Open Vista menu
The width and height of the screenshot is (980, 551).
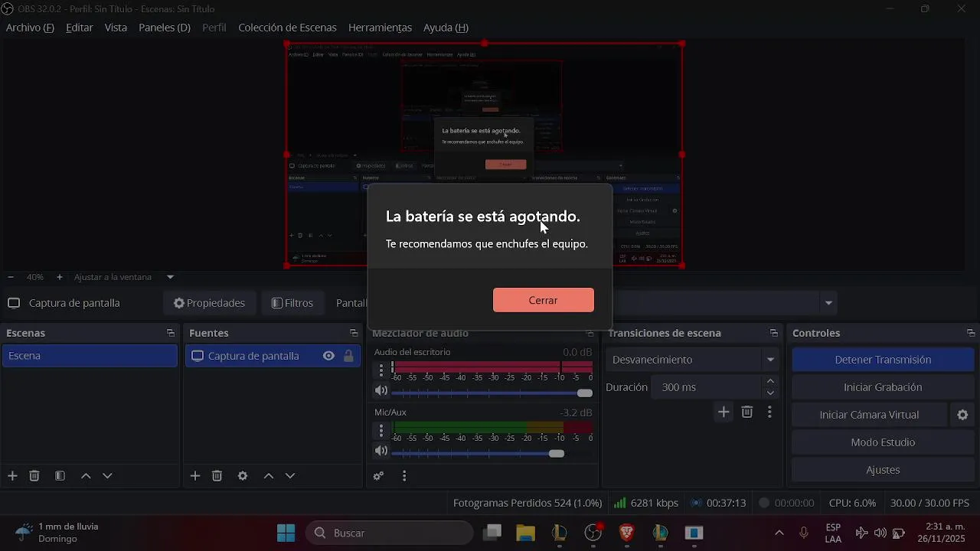click(116, 28)
